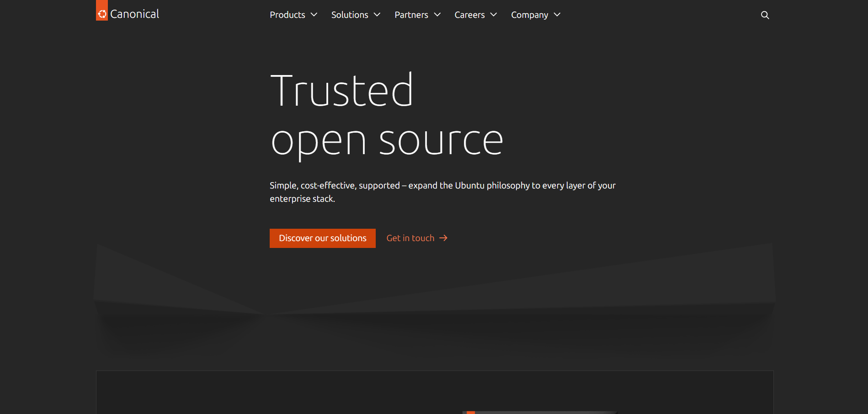Click the bordered content panel at page bottom
868x414 pixels.
[434, 393]
